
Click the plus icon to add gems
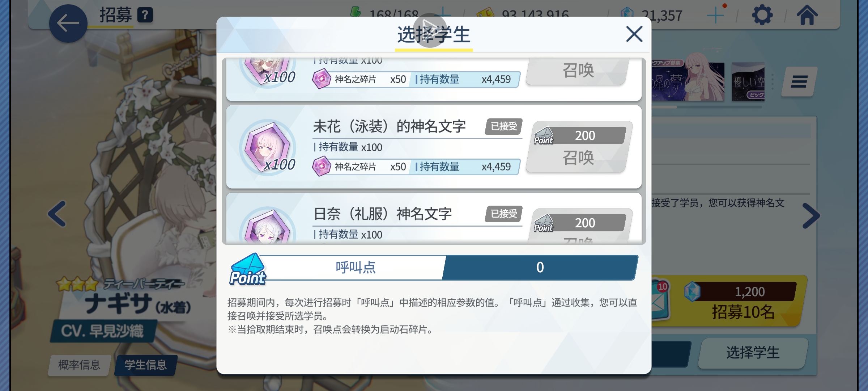(715, 15)
